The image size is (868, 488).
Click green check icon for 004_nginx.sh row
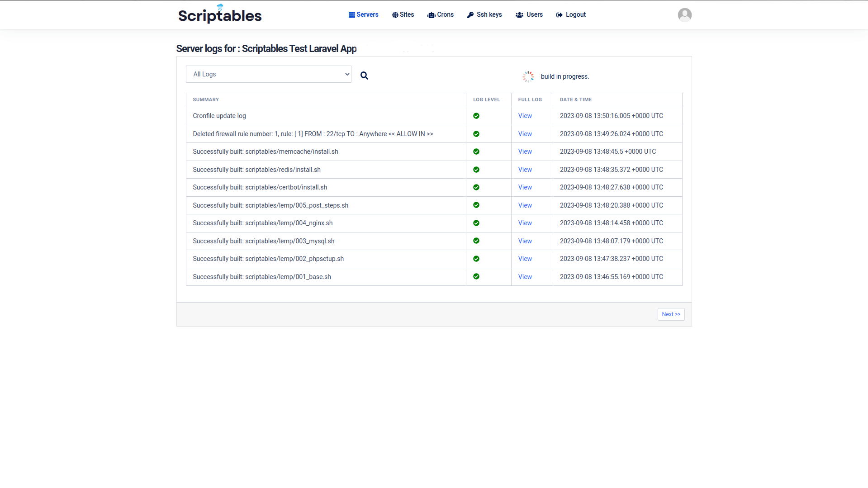coord(476,223)
